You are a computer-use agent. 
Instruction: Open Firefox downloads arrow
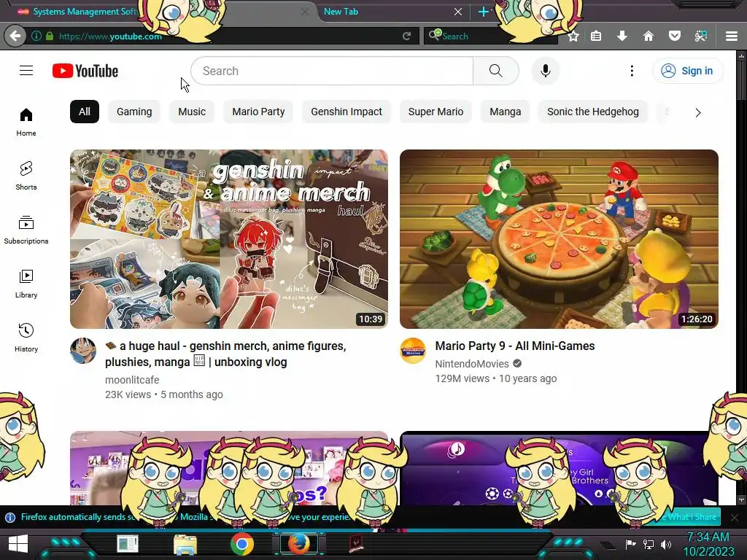(622, 36)
